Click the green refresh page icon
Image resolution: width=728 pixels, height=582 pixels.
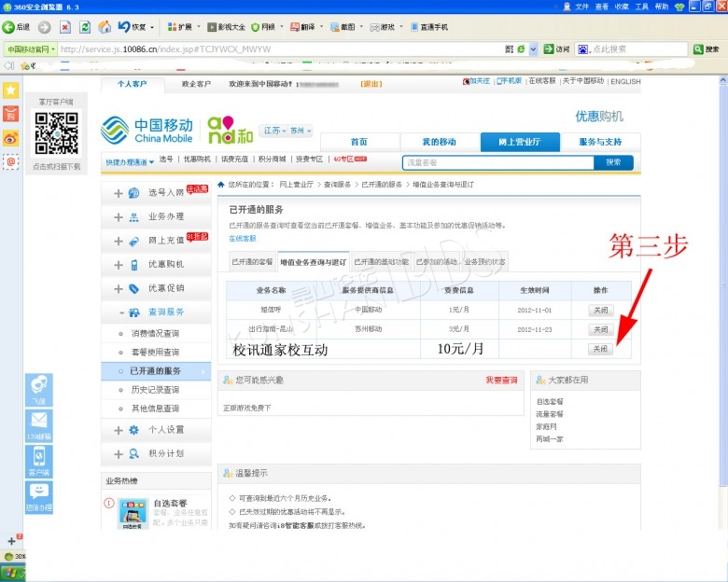pyautogui.click(x=85, y=27)
